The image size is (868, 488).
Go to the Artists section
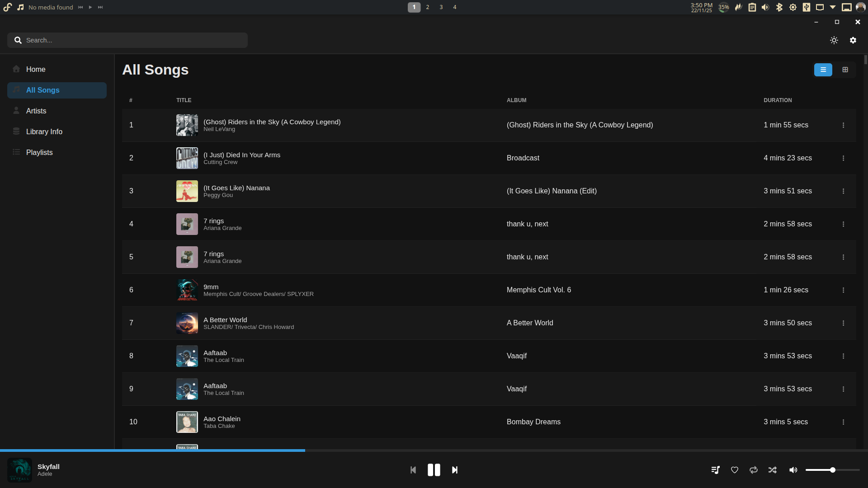[36, 111]
